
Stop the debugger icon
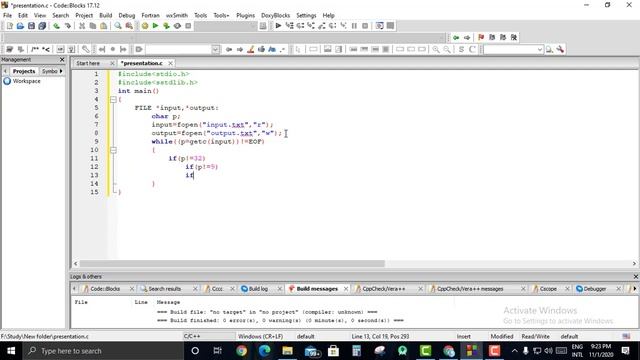click(365, 26)
